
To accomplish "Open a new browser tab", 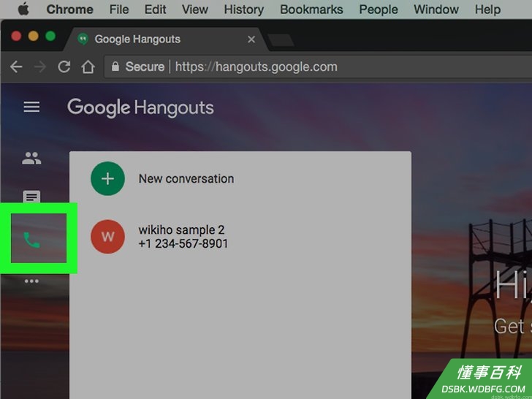I will (281, 40).
